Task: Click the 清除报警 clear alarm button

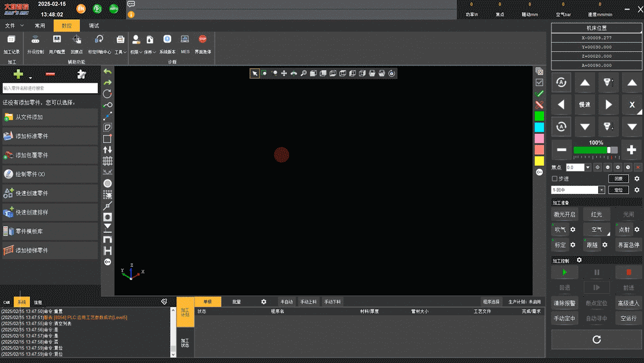Action: point(564,303)
